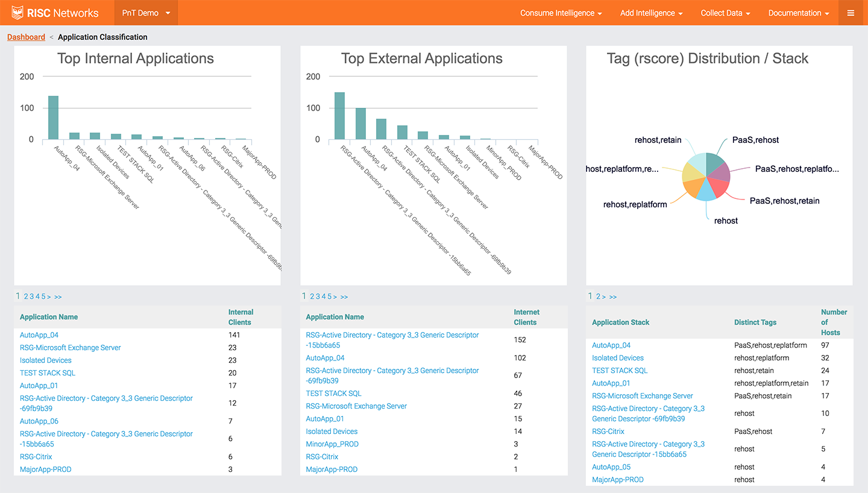Click the Top Internal Applications chart title
This screenshot has width=868, height=493.
coord(136,58)
